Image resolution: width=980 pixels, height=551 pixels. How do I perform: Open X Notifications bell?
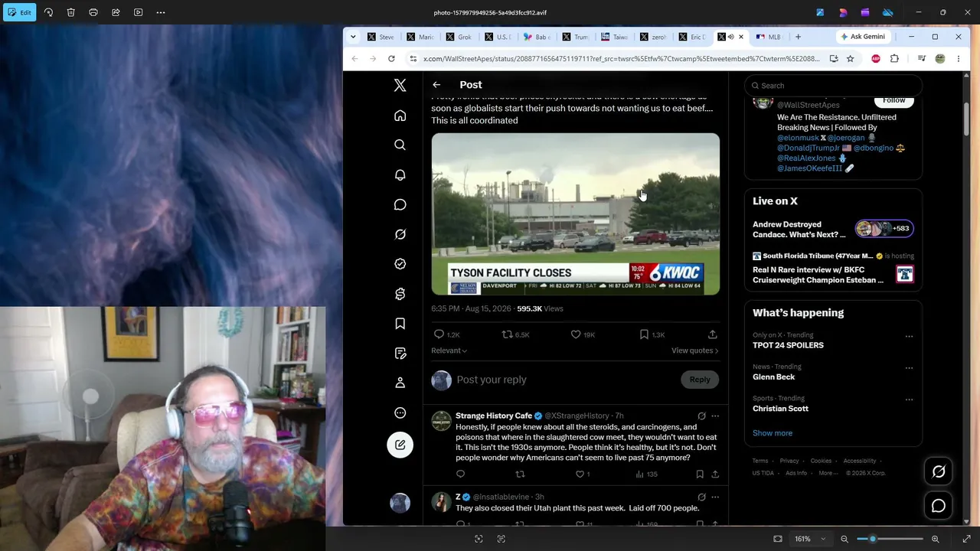pyautogui.click(x=400, y=174)
